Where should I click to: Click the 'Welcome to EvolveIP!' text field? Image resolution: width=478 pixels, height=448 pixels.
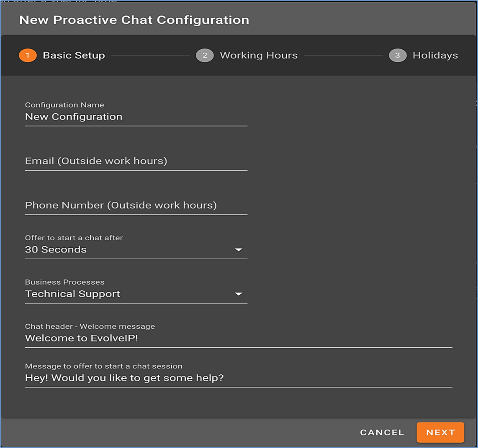click(x=238, y=338)
